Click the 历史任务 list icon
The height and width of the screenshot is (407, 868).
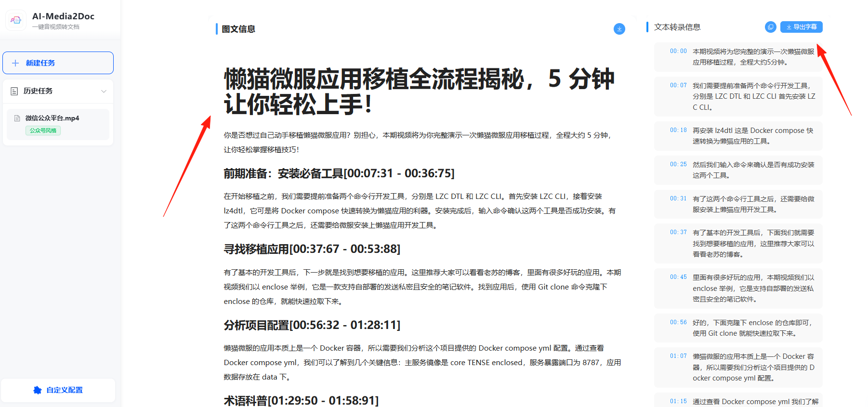[x=14, y=91]
